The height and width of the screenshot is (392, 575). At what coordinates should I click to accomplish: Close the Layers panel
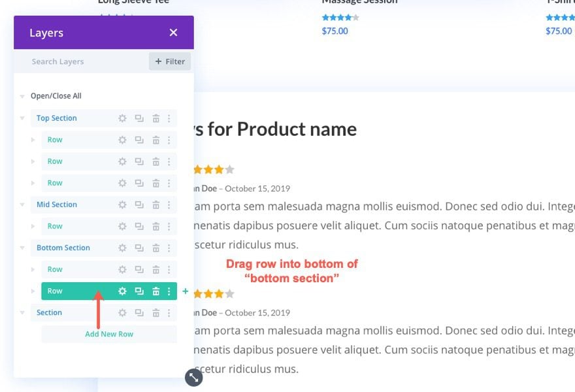[173, 33]
